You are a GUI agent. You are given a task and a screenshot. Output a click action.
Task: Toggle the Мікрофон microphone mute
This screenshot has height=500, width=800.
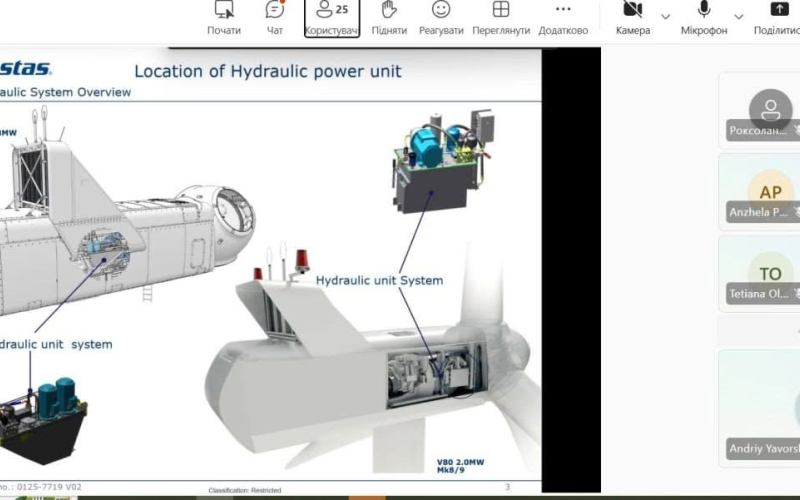click(x=704, y=18)
